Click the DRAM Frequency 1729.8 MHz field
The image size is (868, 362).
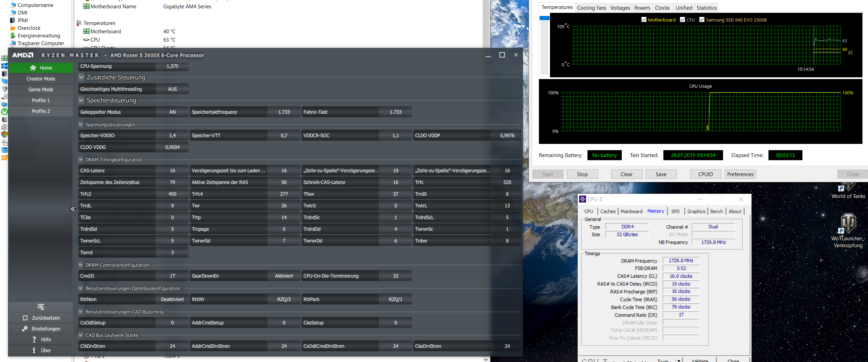pos(681,261)
